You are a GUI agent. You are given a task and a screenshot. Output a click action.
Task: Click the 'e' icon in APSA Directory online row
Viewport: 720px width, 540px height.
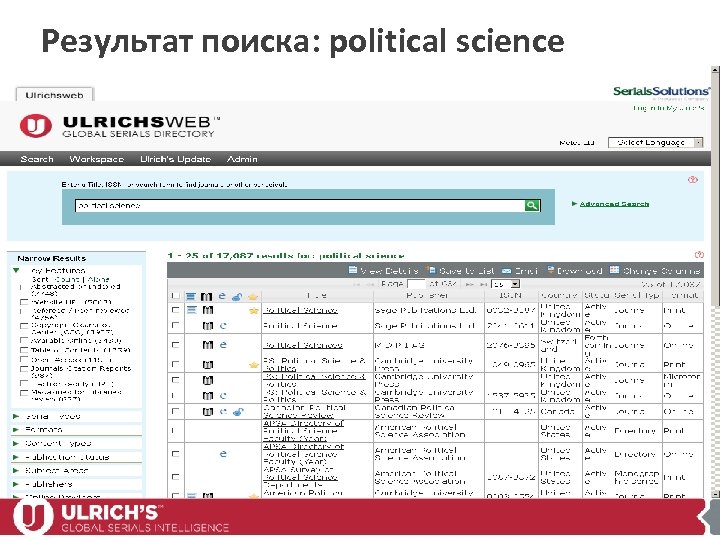[223, 454]
